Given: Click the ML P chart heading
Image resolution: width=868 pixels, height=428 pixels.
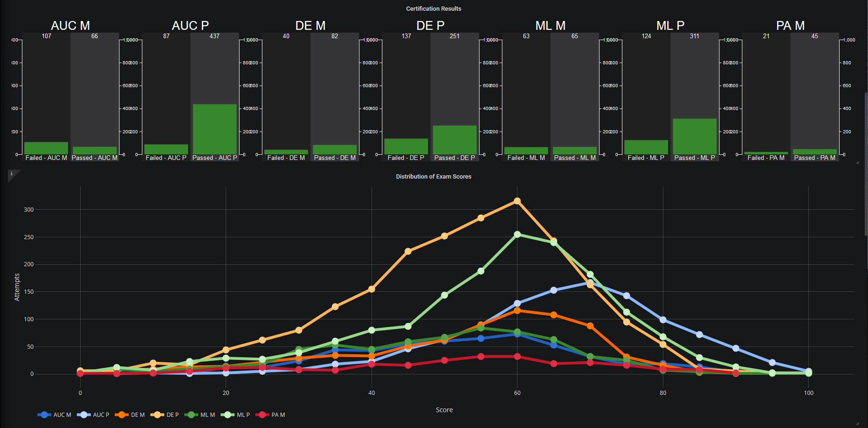Looking at the screenshot, I should pos(670,26).
